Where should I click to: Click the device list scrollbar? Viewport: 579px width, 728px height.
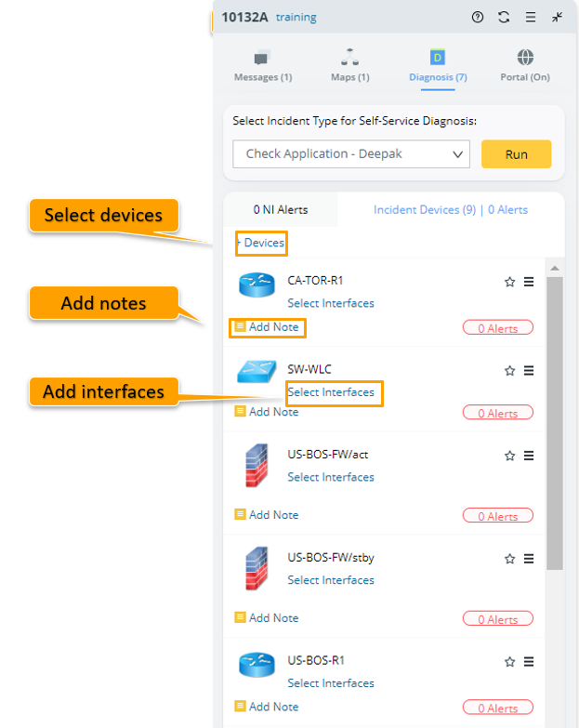click(554, 418)
